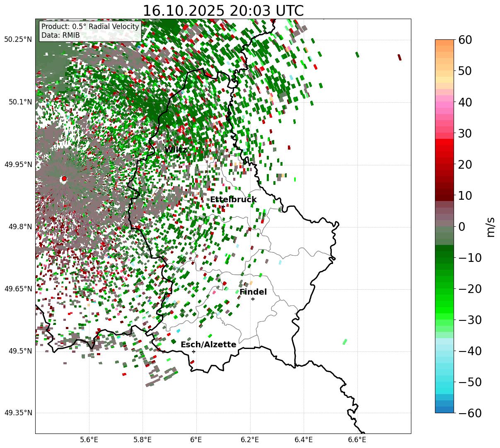This screenshot has width=500, height=448.
Task: Click the Esch/Alzette cross marker
Action: point(193,351)
